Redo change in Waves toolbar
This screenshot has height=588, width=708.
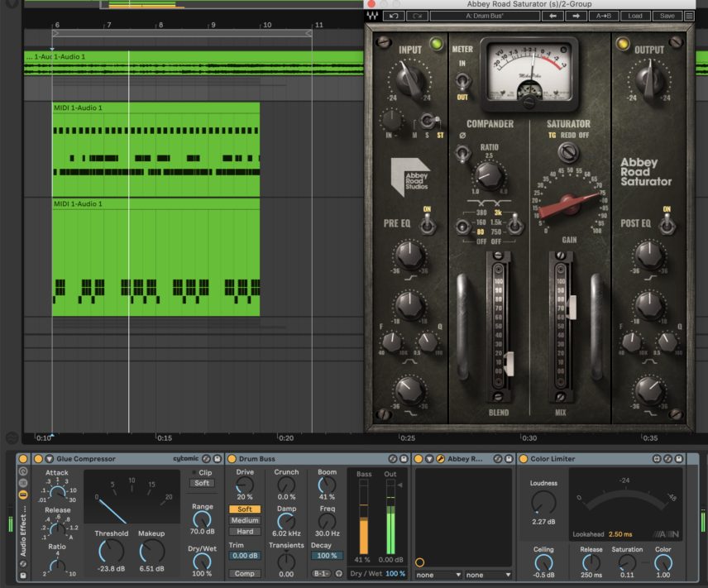(x=417, y=17)
